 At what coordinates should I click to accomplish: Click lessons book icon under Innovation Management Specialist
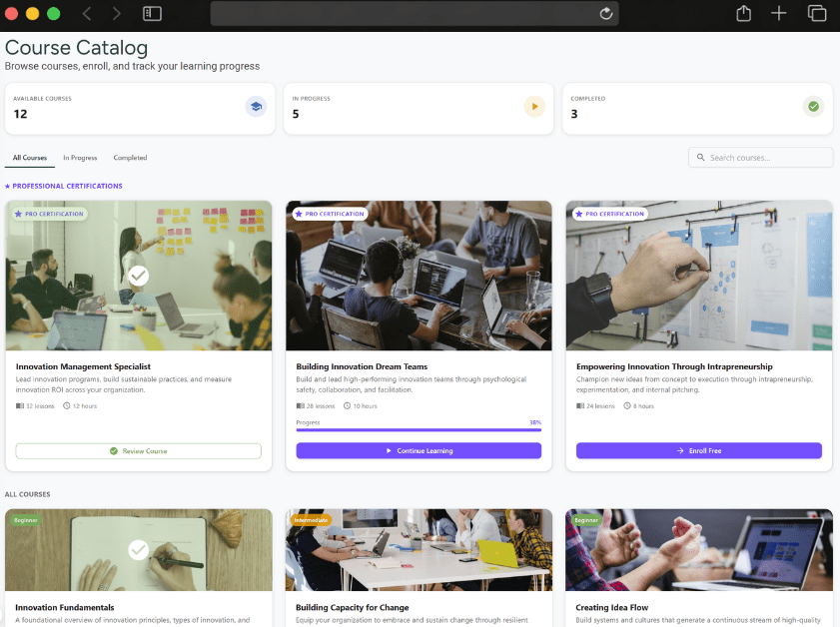pos(20,406)
